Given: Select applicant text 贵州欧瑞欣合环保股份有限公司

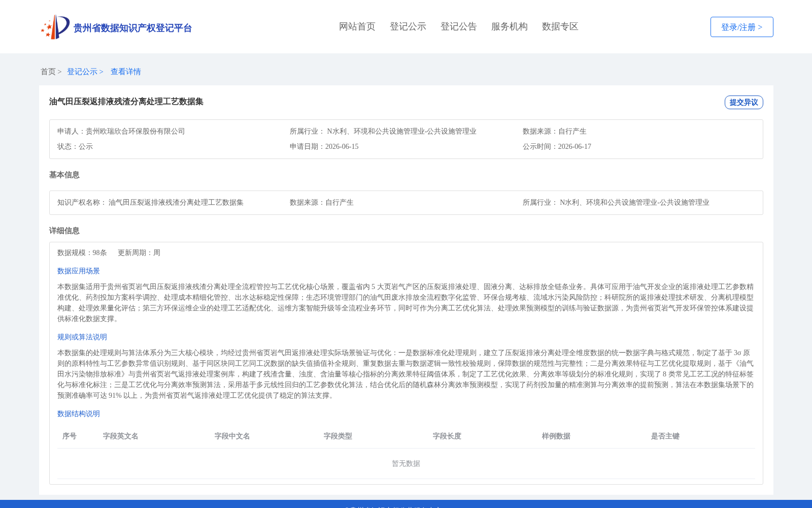Looking at the screenshot, I should [136, 131].
